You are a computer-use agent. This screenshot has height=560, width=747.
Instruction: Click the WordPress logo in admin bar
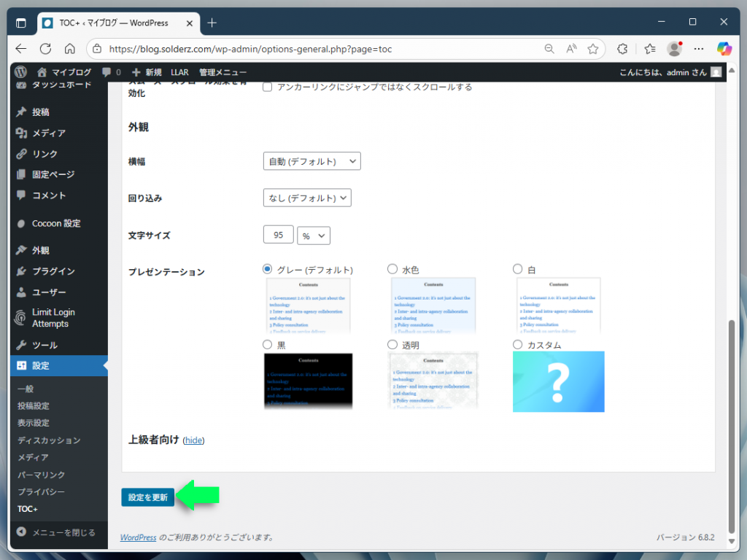point(20,72)
